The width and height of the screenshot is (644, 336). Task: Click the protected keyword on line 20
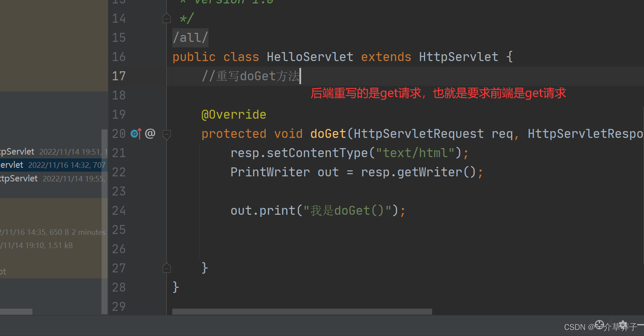tap(234, 134)
